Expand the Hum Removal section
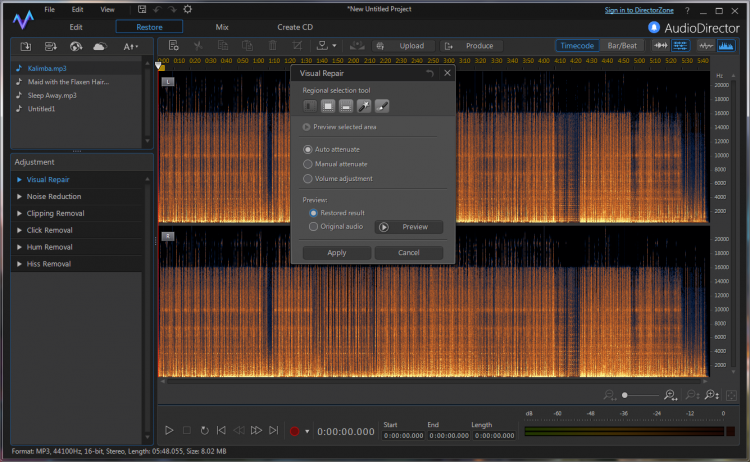The width and height of the screenshot is (750, 462). pos(50,247)
